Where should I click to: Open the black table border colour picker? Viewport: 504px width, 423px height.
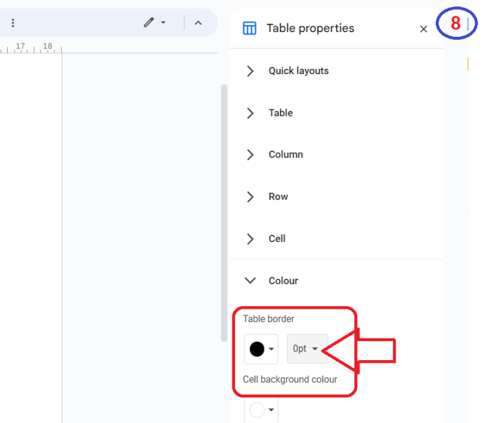[261, 349]
